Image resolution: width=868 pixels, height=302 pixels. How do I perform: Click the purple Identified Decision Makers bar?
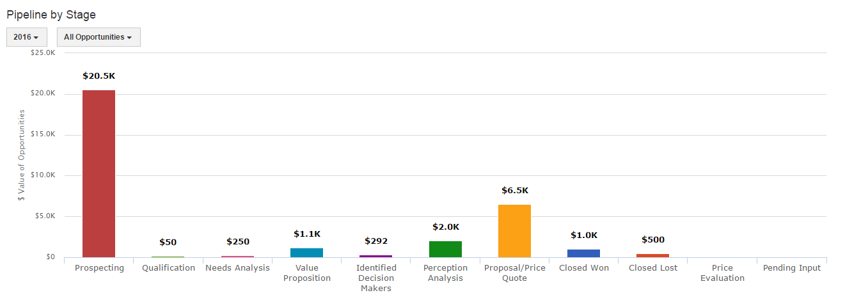[x=375, y=256]
